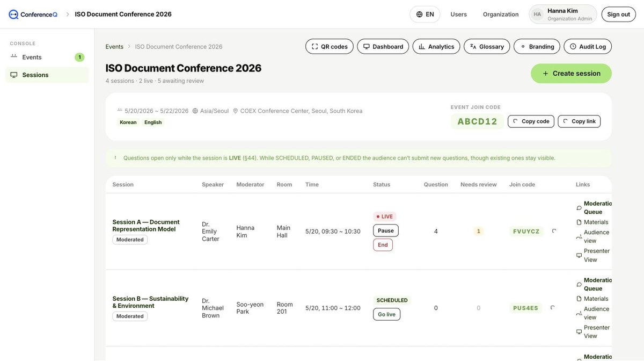Open Session B Materials link
This screenshot has height=361, width=644.
tap(592, 299)
